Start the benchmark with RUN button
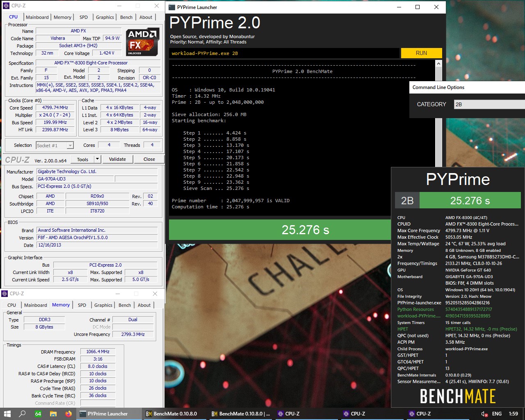This screenshot has width=525, height=420. [421, 53]
